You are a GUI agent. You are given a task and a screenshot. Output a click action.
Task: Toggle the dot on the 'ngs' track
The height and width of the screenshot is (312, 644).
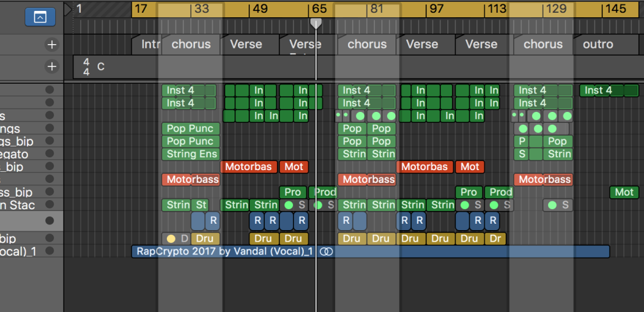[x=49, y=129]
